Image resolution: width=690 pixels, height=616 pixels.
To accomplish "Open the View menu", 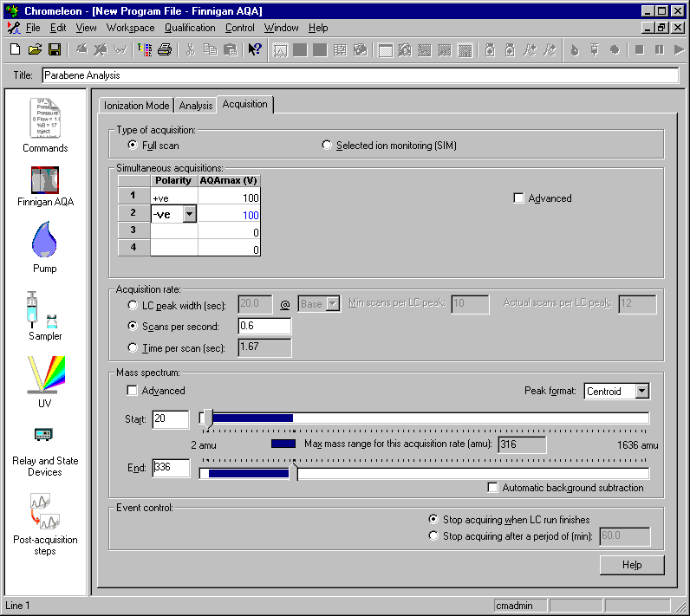I will click(x=86, y=28).
